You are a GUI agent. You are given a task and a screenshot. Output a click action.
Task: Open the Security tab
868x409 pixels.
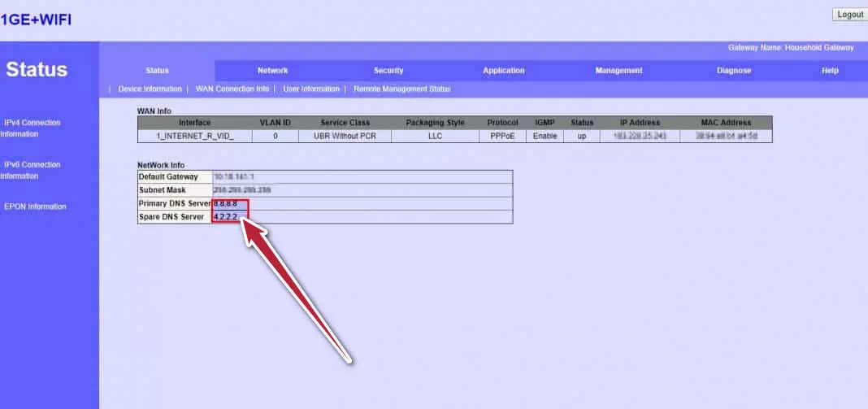[x=388, y=71]
